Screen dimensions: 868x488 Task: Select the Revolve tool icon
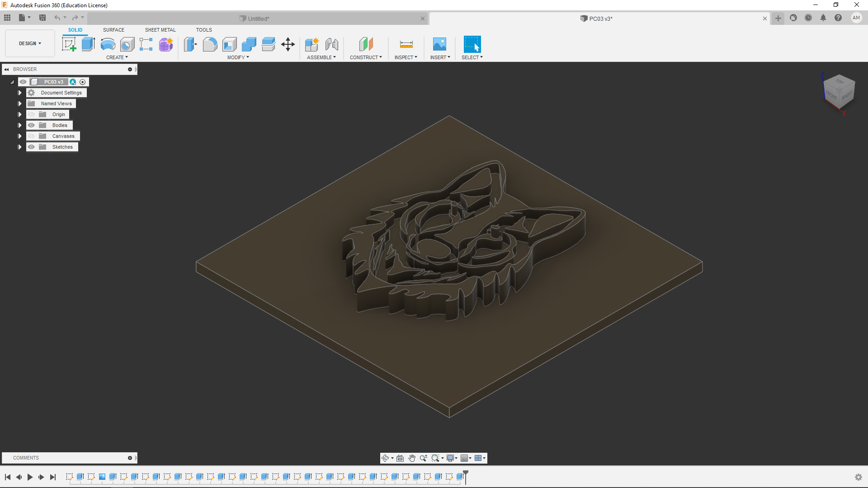click(x=108, y=44)
